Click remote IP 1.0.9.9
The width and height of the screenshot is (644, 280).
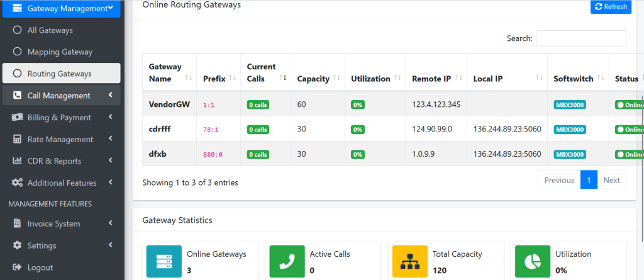(x=423, y=154)
